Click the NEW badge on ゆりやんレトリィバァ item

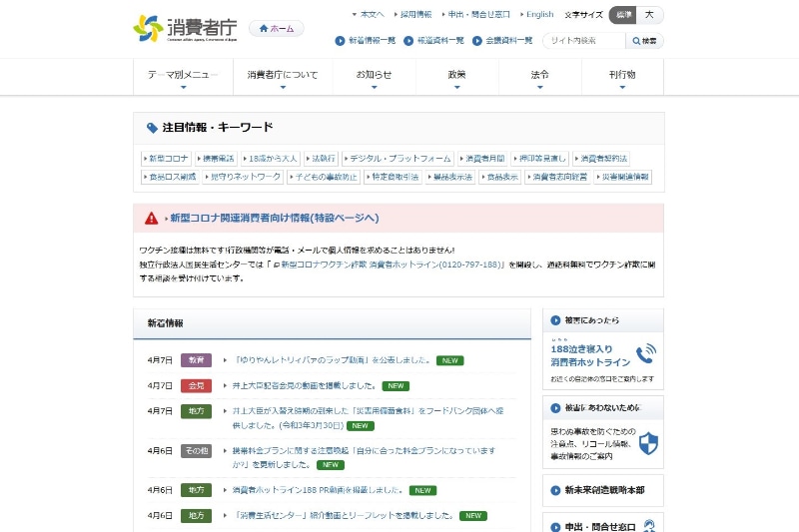click(x=450, y=360)
